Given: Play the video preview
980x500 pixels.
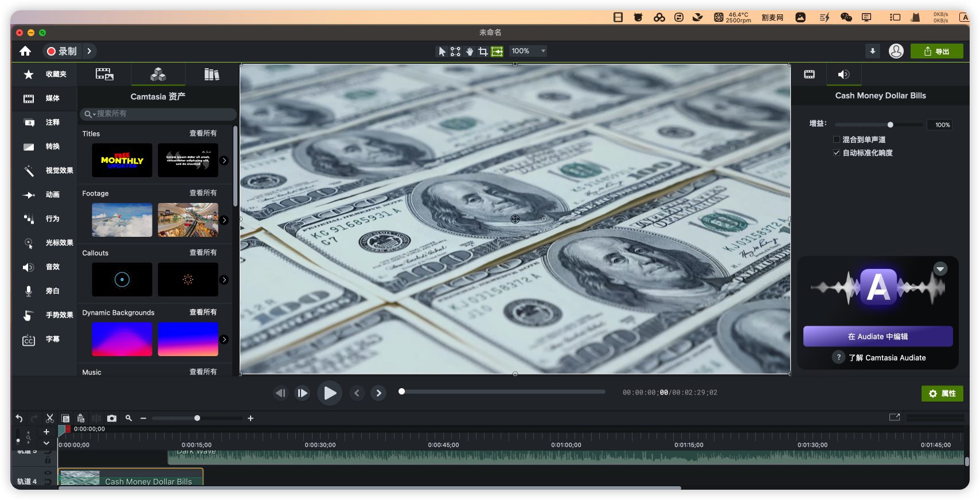Looking at the screenshot, I should pyautogui.click(x=330, y=393).
